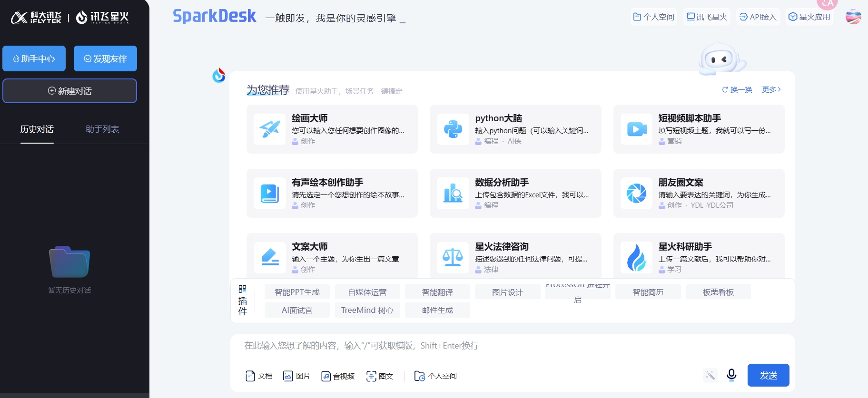
Task: Open the 星火法律咨询 scales icon
Action: click(453, 257)
